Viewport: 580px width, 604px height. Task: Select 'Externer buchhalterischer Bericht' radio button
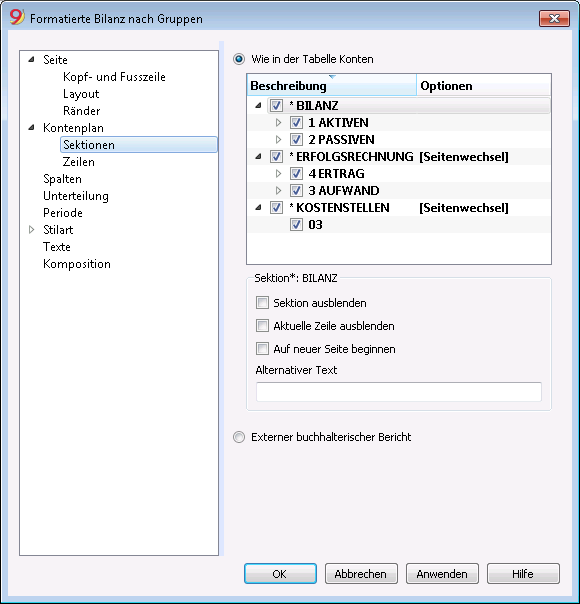tap(239, 437)
